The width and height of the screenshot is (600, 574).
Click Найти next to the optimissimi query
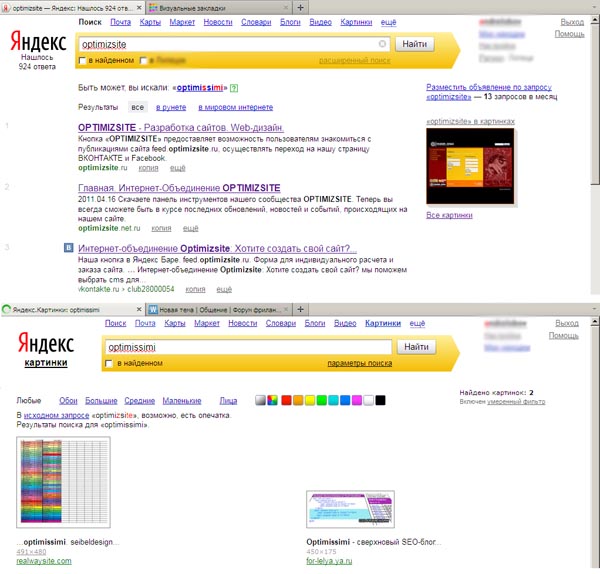[416, 347]
